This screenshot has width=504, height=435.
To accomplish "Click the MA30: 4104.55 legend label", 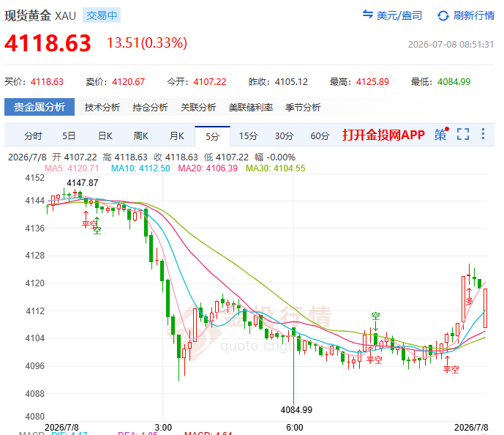I will (276, 168).
